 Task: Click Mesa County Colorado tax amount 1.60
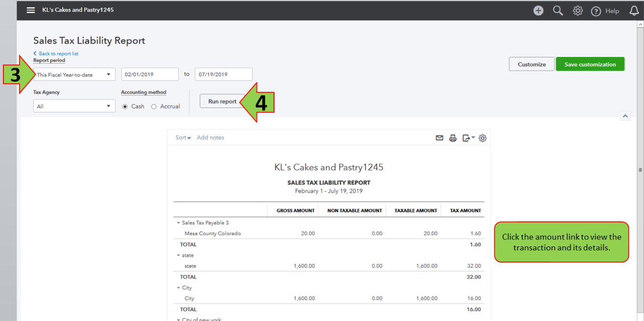pyautogui.click(x=475, y=234)
